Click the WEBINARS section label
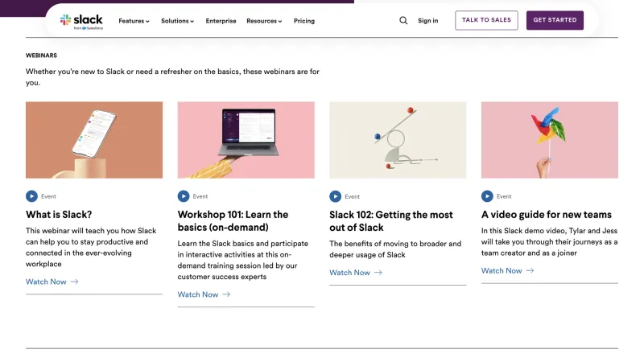 coord(42,56)
